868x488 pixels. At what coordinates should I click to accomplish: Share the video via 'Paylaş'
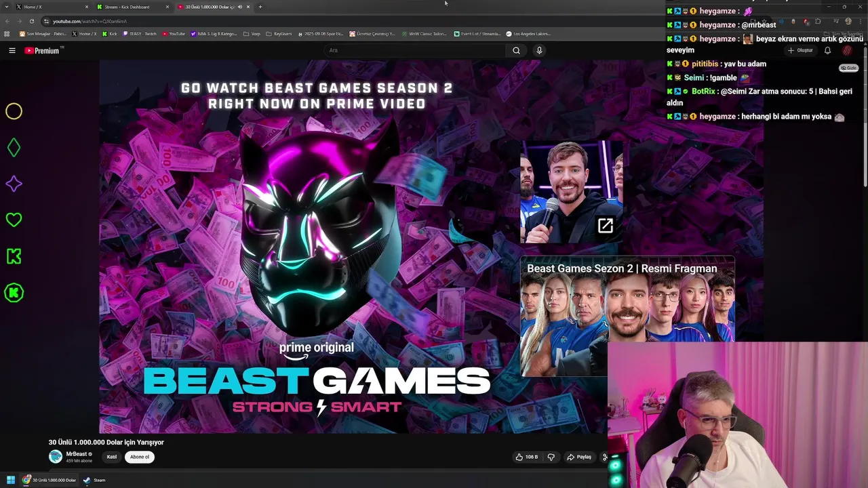click(x=579, y=457)
